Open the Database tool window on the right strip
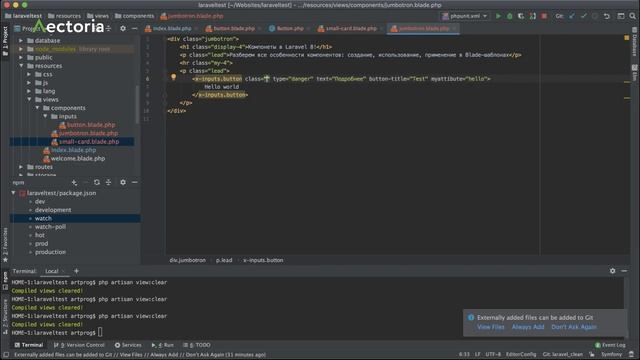The width and height of the screenshot is (640, 360). [x=634, y=42]
